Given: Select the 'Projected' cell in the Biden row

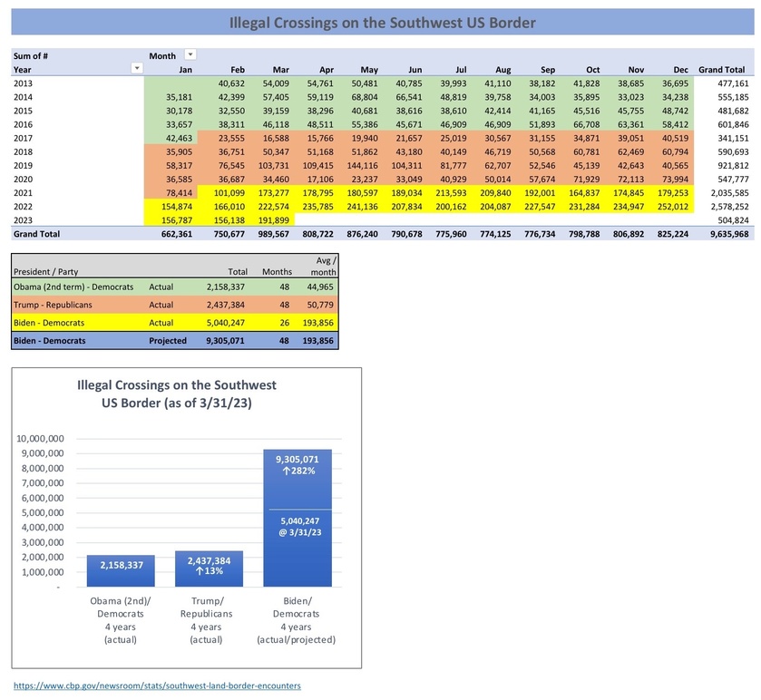Looking at the screenshot, I should click(x=168, y=341).
